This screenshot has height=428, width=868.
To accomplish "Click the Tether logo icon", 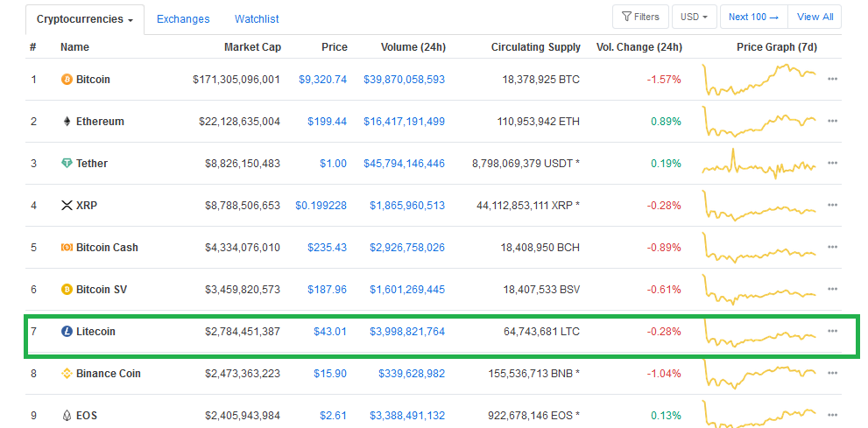I will coord(67,164).
